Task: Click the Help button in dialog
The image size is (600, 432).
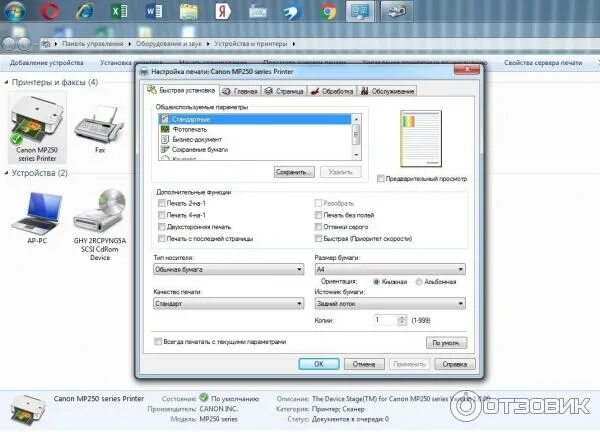Action: coord(455,364)
